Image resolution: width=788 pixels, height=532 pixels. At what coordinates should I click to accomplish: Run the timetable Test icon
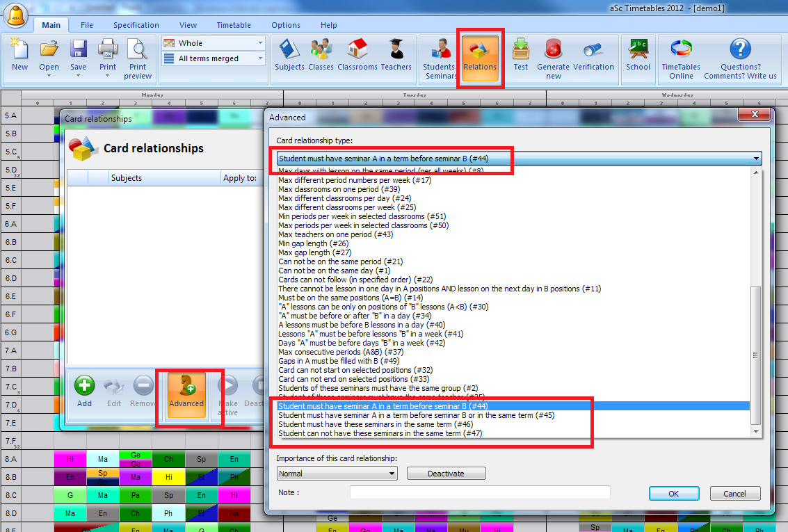[x=520, y=56]
